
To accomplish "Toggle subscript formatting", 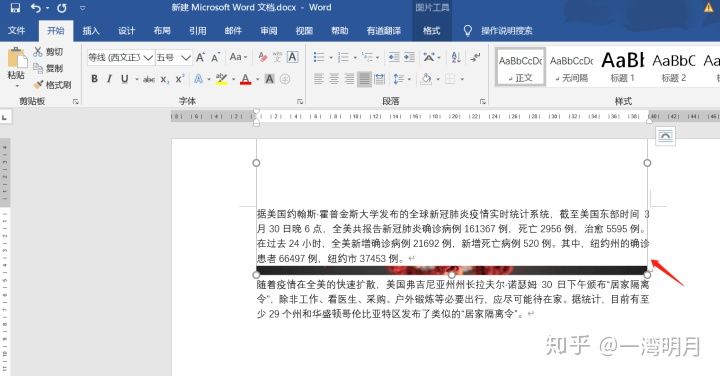I will pyautogui.click(x=164, y=79).
